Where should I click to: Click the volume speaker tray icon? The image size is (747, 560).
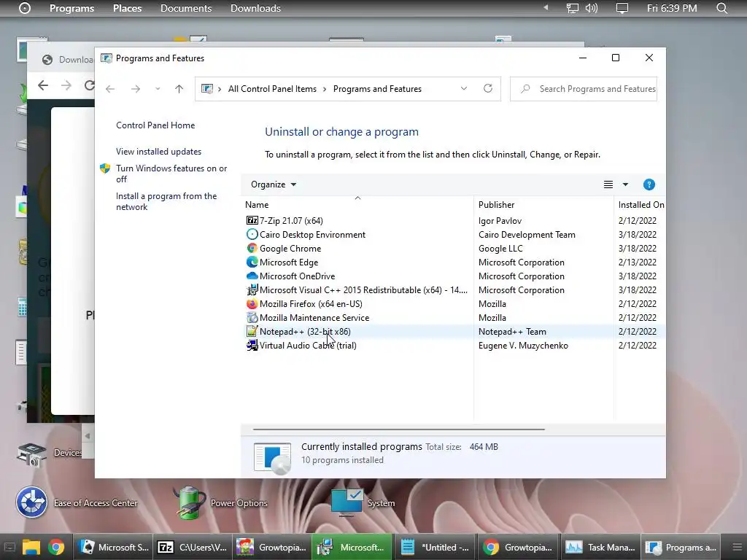[591, 8]
